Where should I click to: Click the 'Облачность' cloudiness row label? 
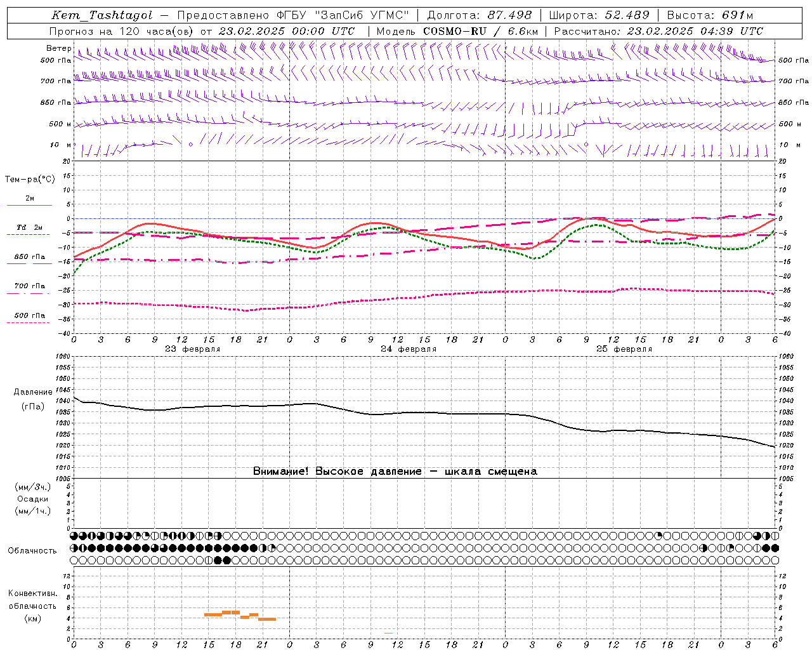click(32, 550)
